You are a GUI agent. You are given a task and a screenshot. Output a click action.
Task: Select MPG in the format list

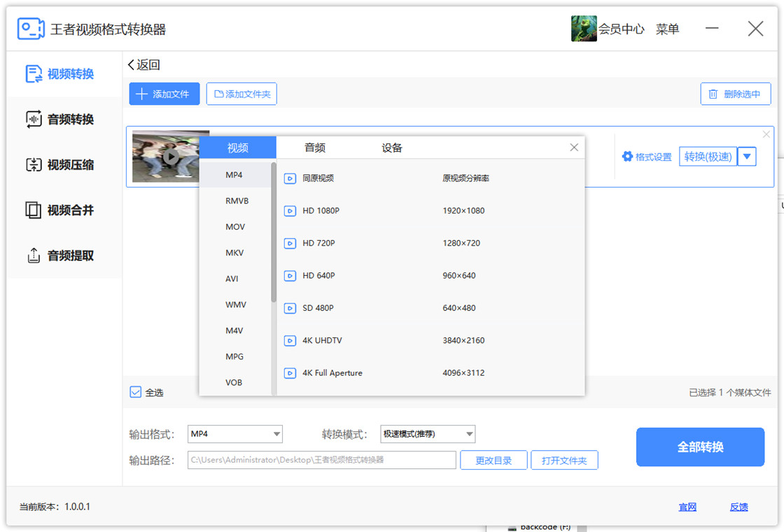(x=234, y=357)
